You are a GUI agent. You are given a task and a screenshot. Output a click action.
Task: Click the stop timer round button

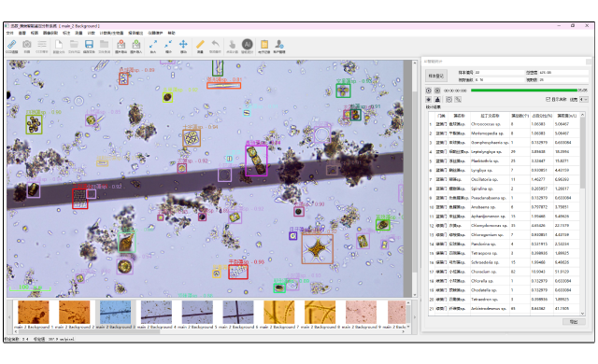pyautogui.click(x=437, y=91)
